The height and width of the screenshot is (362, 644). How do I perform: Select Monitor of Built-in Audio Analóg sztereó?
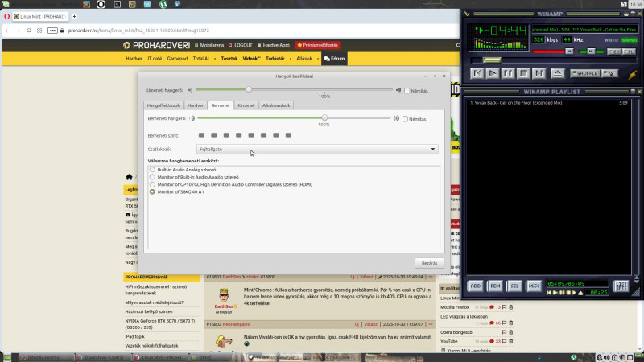click(x=194, y=177)
